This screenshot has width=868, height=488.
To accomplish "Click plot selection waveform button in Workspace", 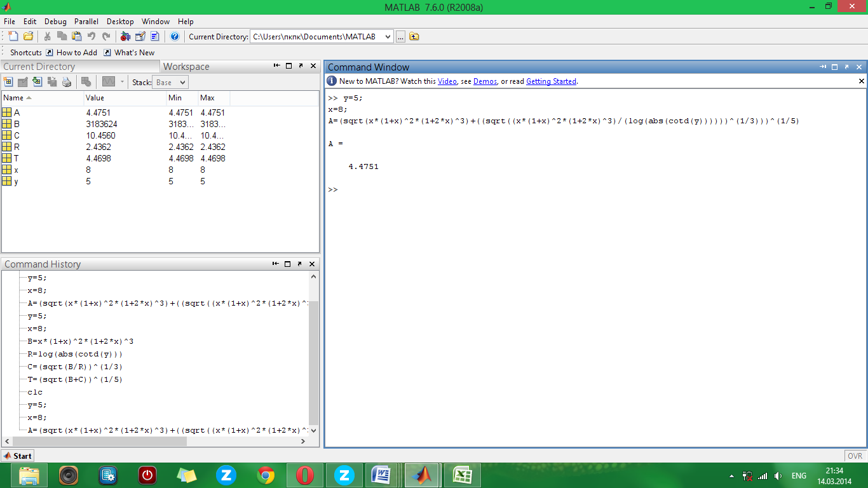I will (109, 82).
